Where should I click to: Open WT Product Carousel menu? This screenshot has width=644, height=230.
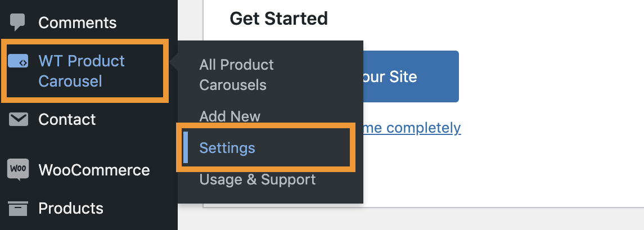click(x=82, y=71)
